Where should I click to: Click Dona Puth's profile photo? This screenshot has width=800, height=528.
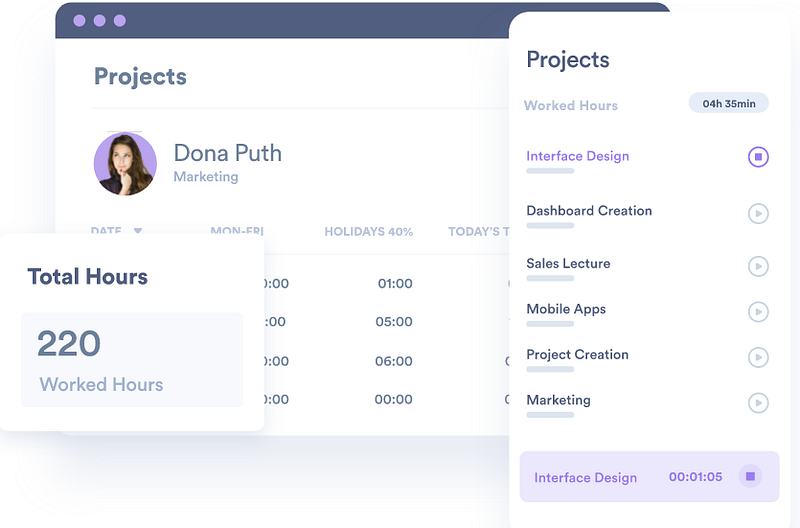pos(125,164)
